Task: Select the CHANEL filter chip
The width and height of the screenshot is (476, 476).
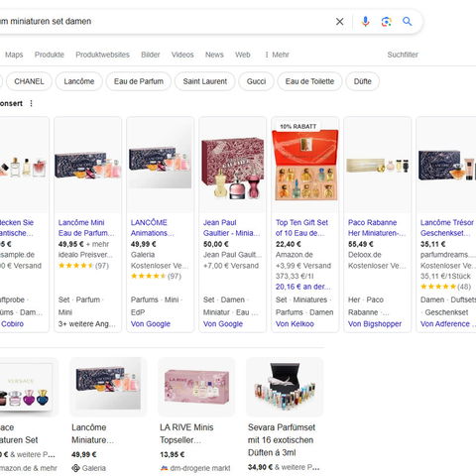Action: (x=29, y=81)
